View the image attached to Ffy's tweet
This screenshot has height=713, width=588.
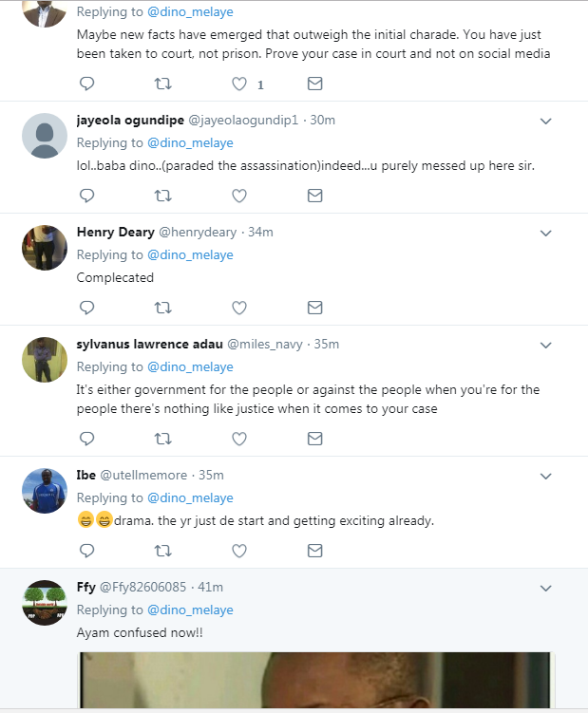click(x=315, y=681)
